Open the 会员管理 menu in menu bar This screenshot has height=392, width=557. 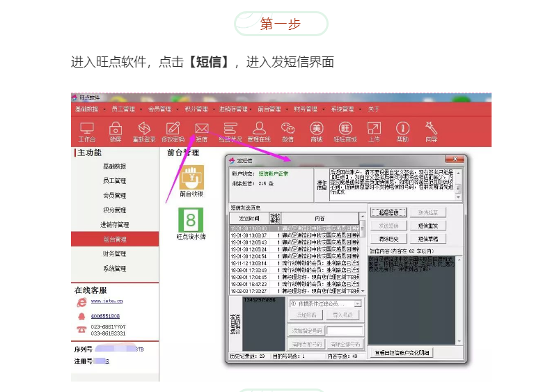click(159, 109)
